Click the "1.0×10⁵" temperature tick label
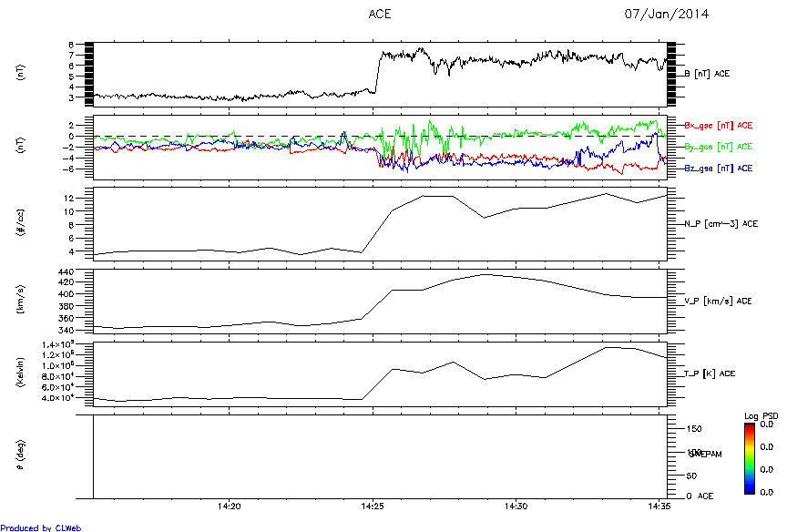 pyautogui.click(x=58, y=366)
